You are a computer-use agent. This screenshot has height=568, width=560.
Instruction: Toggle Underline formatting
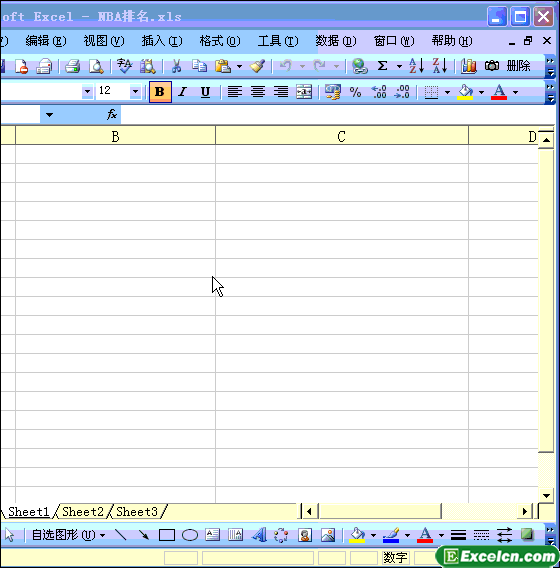click(x=205, y=92)
